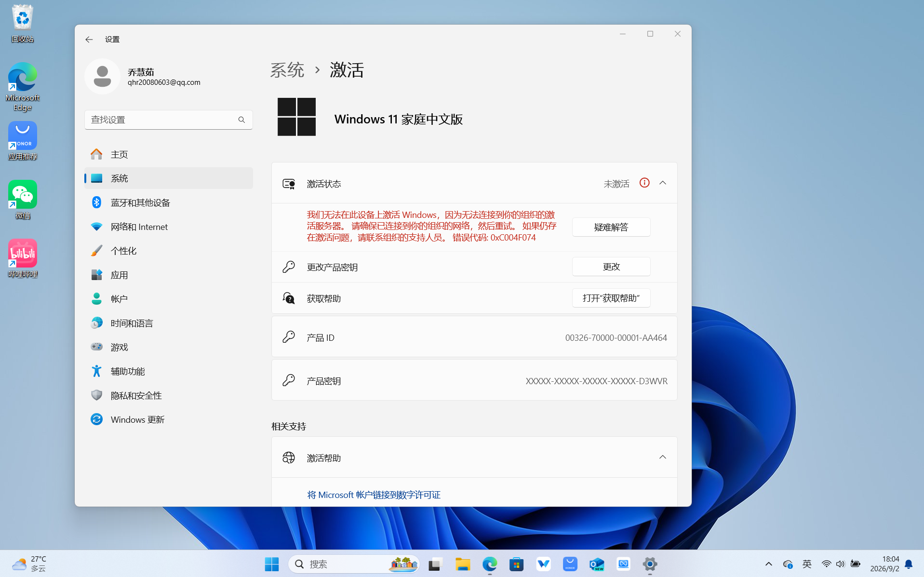Open 网络和 Internet settings
This screenshot has width=924, height=577.
coord(168,227)
